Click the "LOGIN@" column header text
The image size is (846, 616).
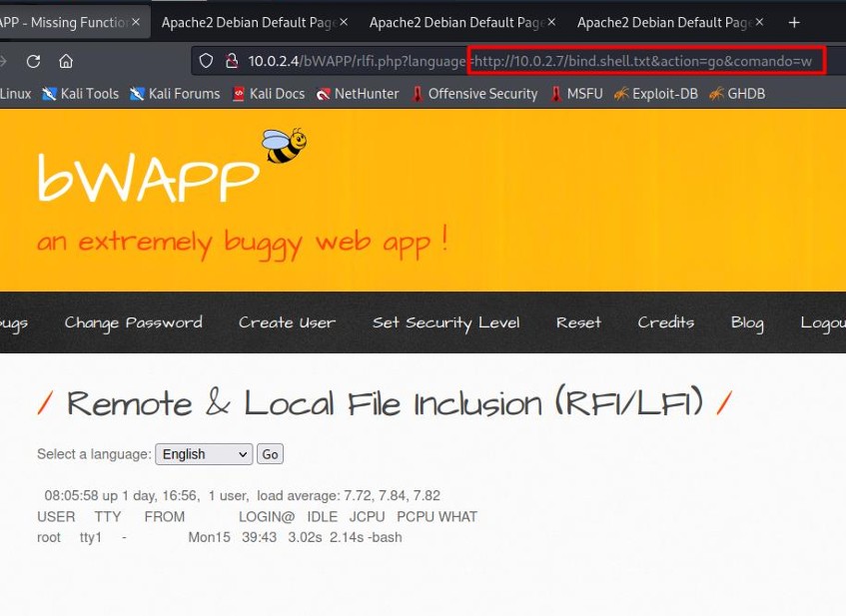(267, 517)
